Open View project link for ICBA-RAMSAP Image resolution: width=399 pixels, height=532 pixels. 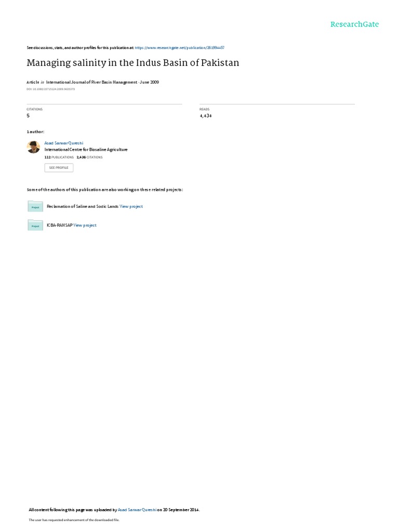(x=85, y=225)
